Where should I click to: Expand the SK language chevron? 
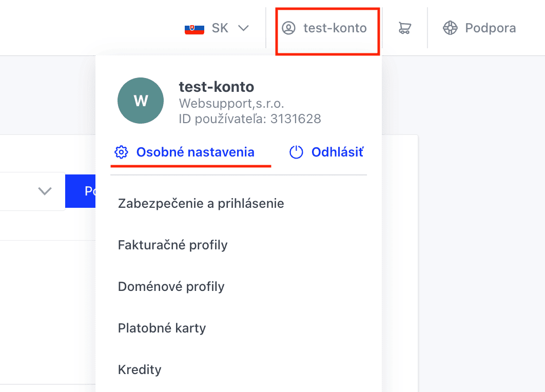[243, 28]
